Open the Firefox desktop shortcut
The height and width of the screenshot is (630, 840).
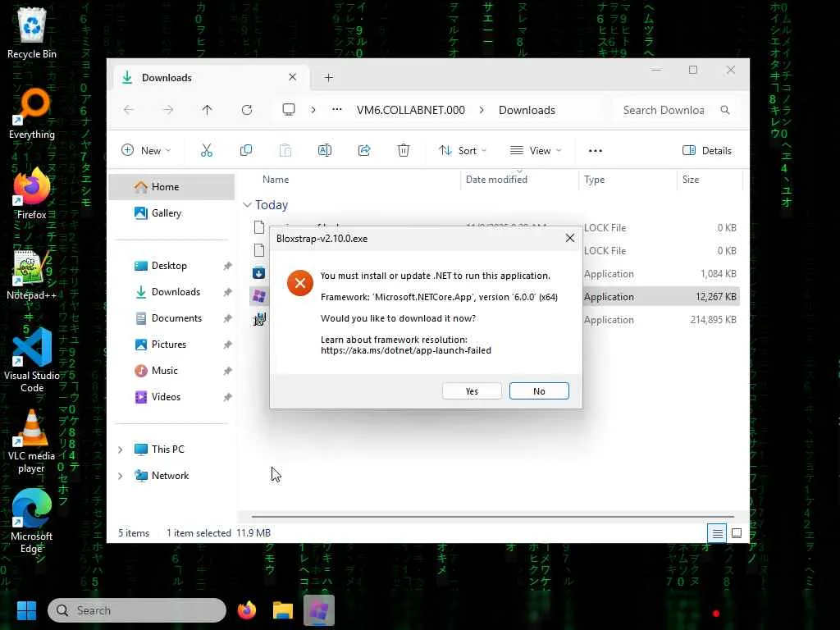(32, 194)
